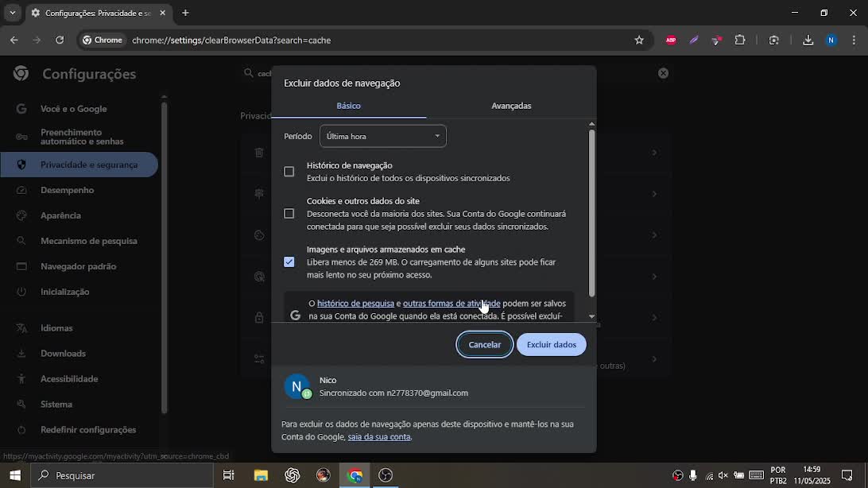Image resolution: width=868 pixels, height=488 pixels.
Task: Open Acessibilidade settings
Action: pyautogui.click(x=79, y=379)
